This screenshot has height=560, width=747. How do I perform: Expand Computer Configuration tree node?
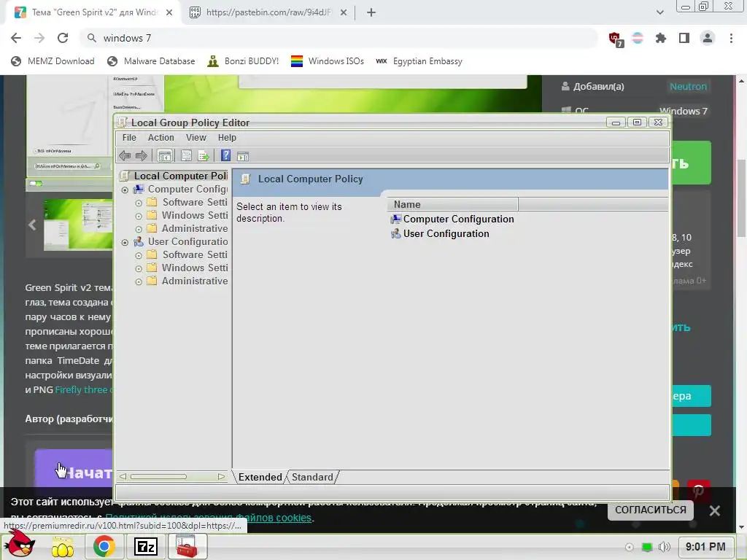(x=125, y=190)
